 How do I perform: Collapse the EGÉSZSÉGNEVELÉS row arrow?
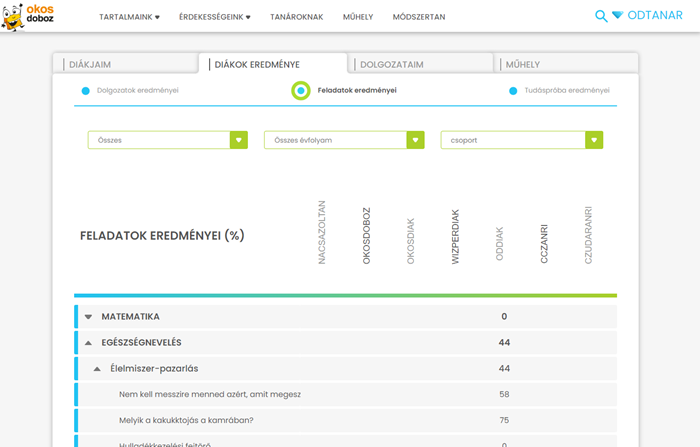88,343
